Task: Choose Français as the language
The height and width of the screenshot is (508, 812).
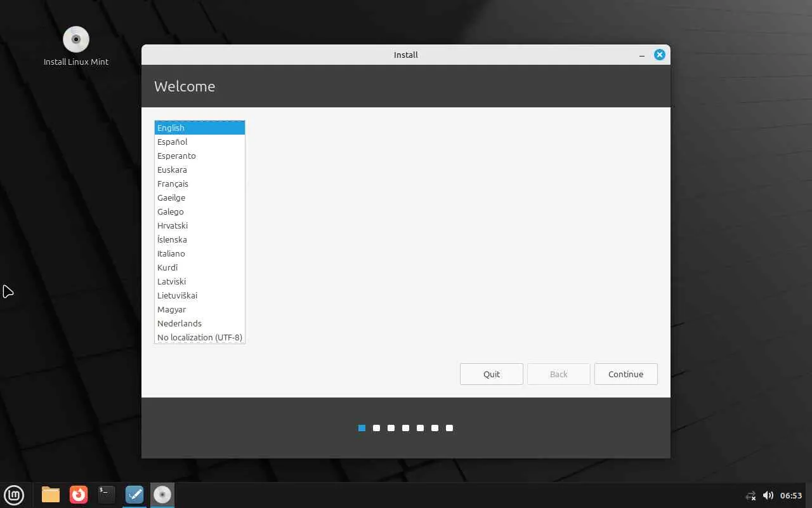Action: tap(200, 184)
